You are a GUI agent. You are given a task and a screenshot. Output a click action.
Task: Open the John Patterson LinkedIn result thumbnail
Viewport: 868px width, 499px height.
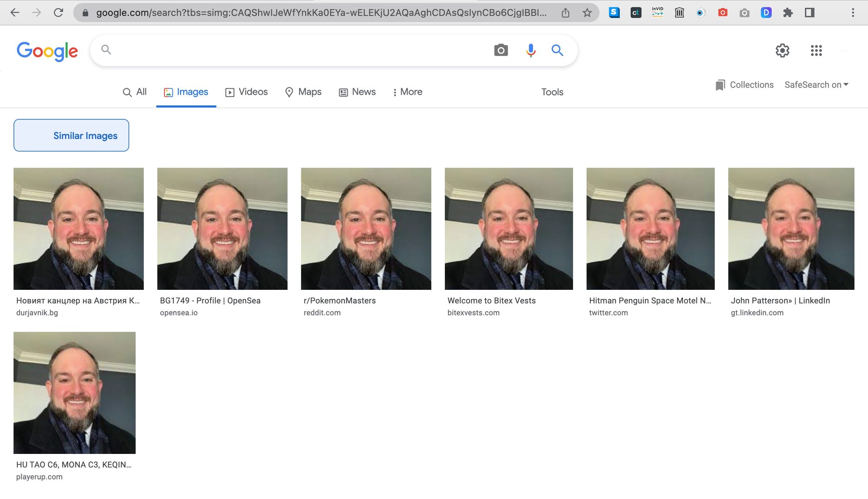(791, 229)
